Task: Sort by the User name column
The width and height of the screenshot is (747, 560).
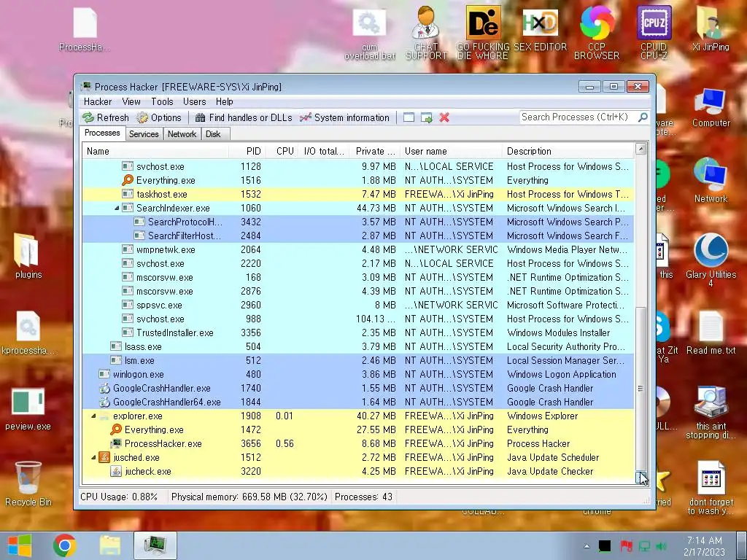Action: click(x=450, y=151)
